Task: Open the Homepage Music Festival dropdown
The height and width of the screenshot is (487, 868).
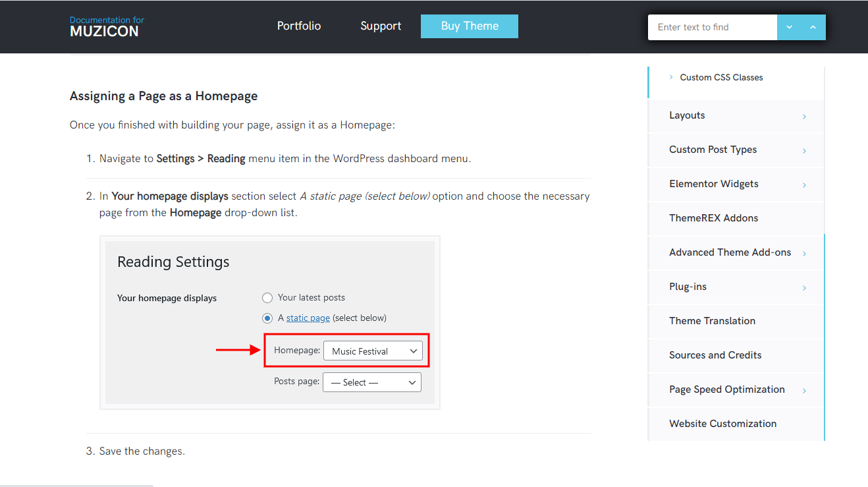Action: 373,351
